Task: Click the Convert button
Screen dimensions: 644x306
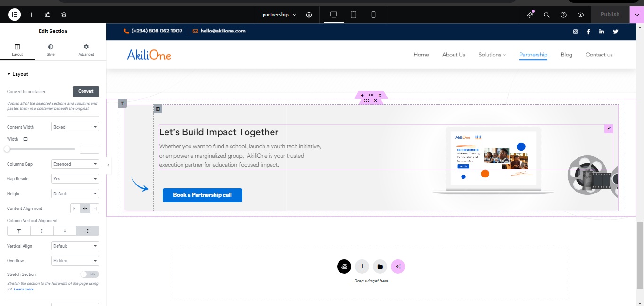Action: point(86,91)
